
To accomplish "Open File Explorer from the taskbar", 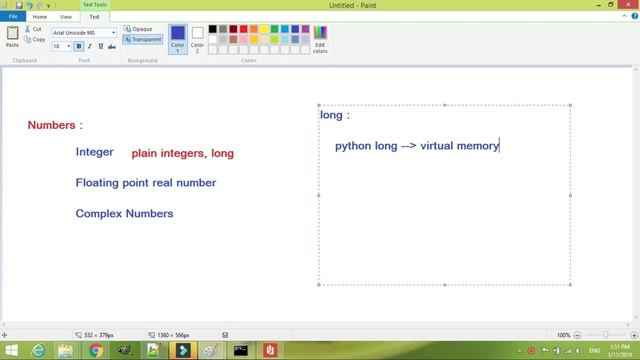I will [65, 351].
